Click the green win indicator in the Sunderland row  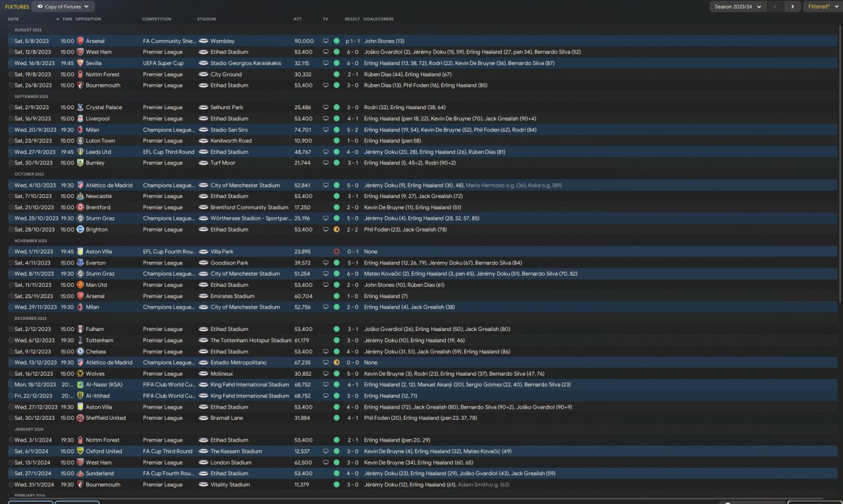click(337, 473)
